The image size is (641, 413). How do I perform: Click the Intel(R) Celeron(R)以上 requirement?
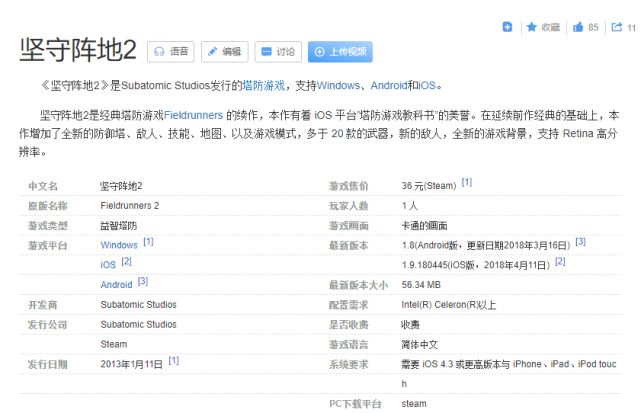pos(448,305)
